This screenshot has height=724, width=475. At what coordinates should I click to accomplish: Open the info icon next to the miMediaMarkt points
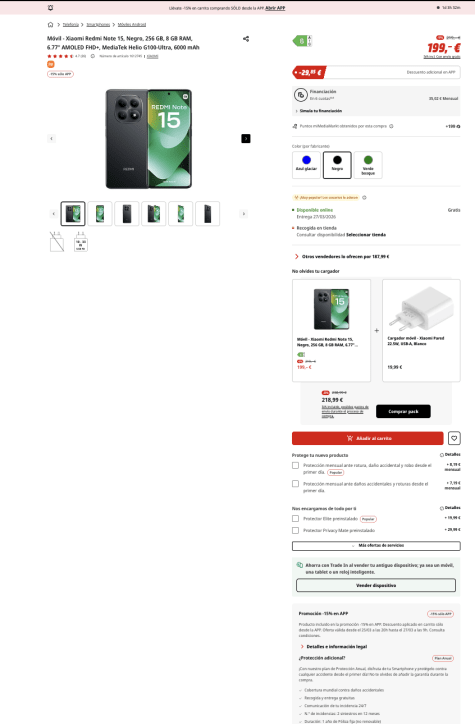391,126
